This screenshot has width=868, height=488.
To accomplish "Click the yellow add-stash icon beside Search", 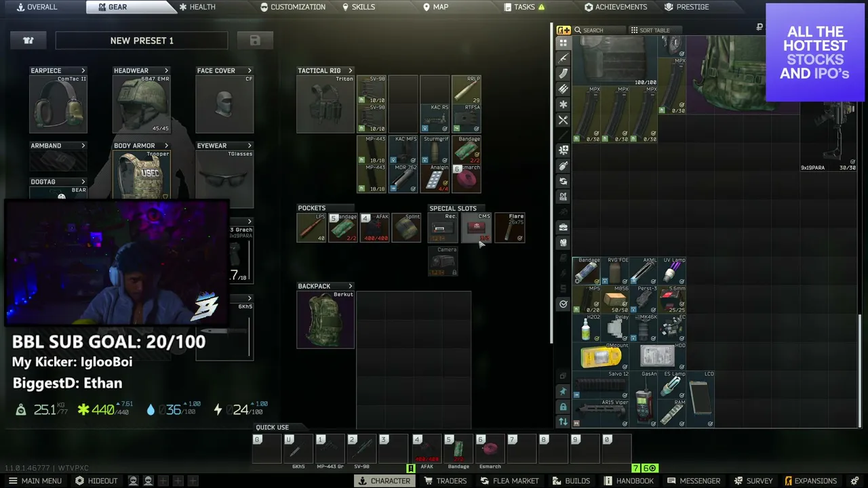I will coord(564,30).
